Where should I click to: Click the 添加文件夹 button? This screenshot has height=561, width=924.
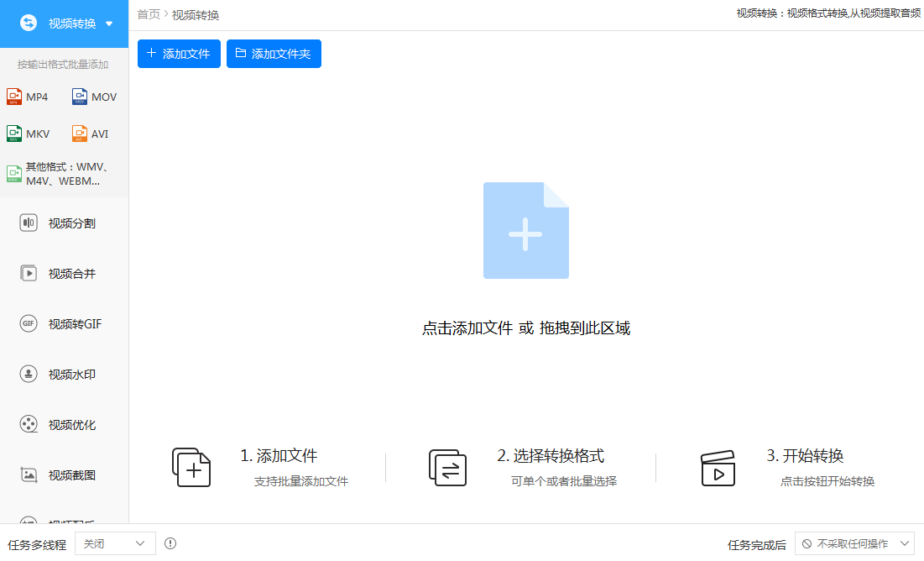pos(274,54)
